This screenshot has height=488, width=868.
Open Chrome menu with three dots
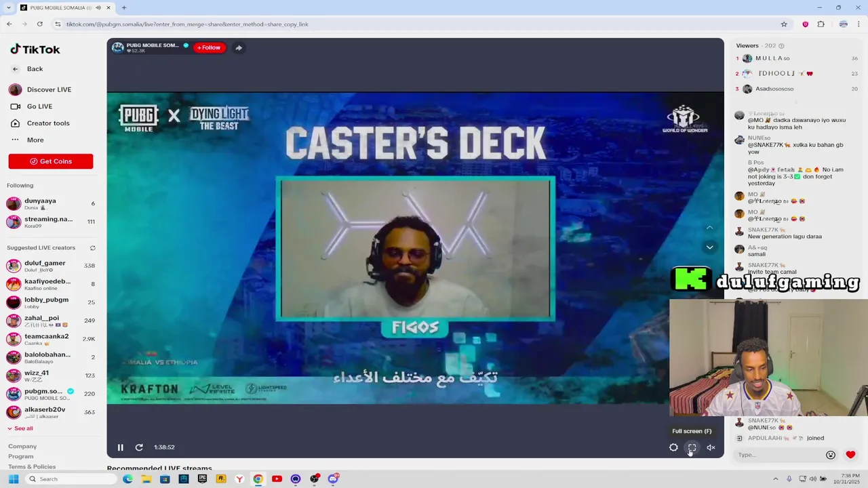(x=859, y=24)
